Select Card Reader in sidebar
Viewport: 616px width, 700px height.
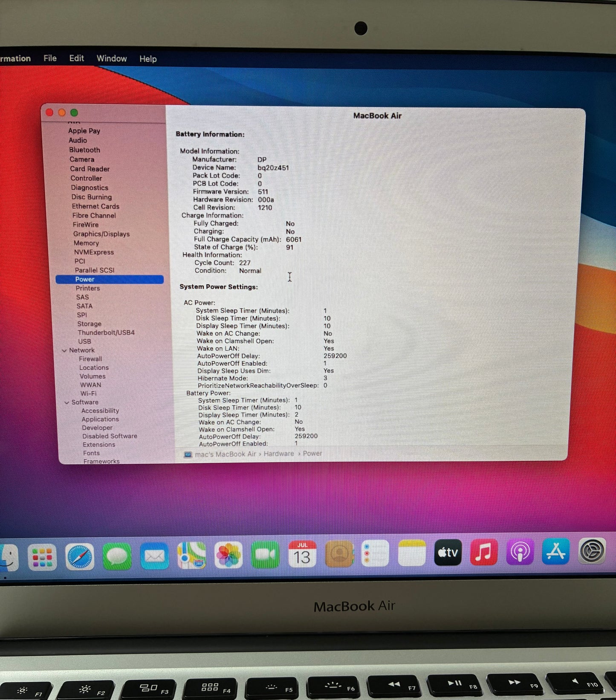[90, 169]
